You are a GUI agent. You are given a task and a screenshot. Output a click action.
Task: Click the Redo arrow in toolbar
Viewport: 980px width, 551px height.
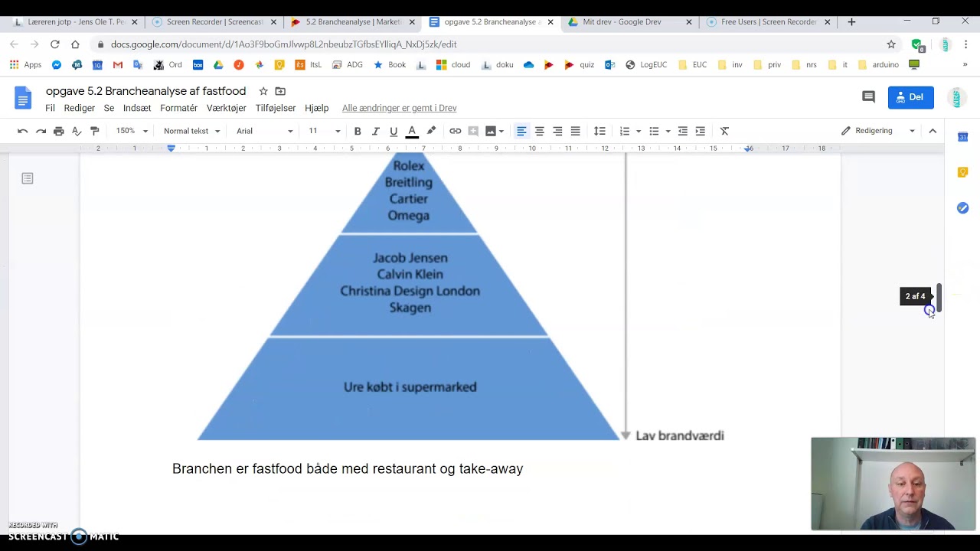click(41, 131)
